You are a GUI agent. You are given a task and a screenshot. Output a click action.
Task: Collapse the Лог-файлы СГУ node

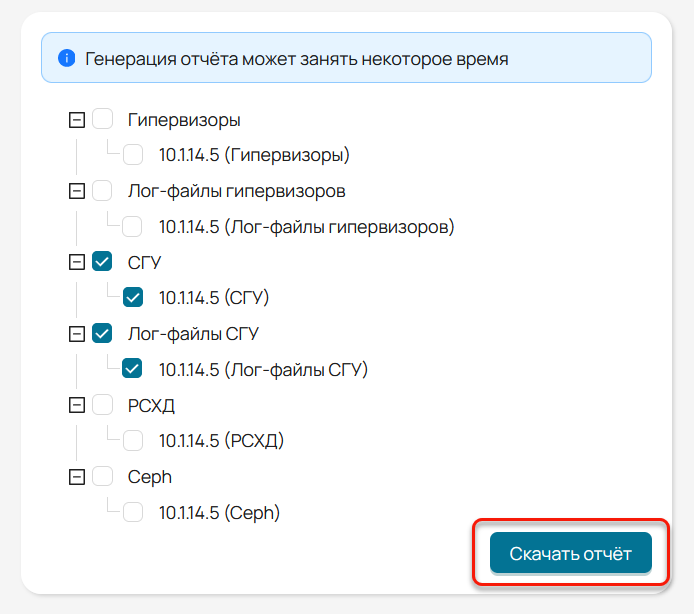pyautogui.click(x=77, y=333)
